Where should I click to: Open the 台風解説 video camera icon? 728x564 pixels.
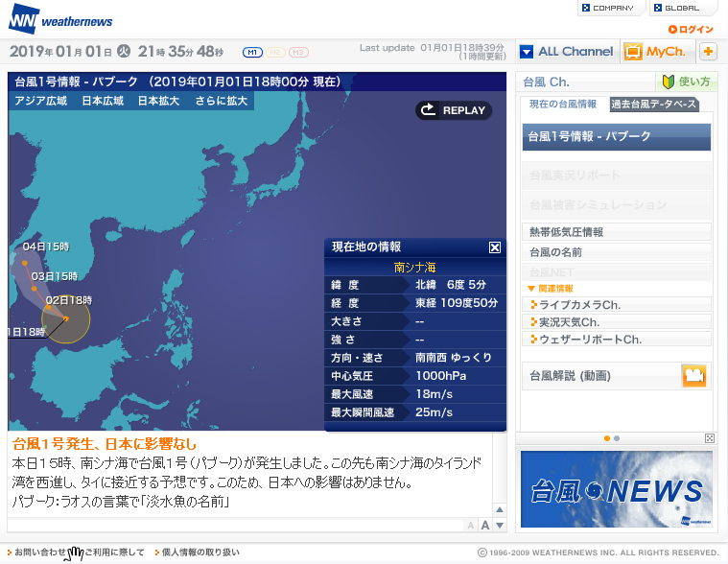coord(694,375)
